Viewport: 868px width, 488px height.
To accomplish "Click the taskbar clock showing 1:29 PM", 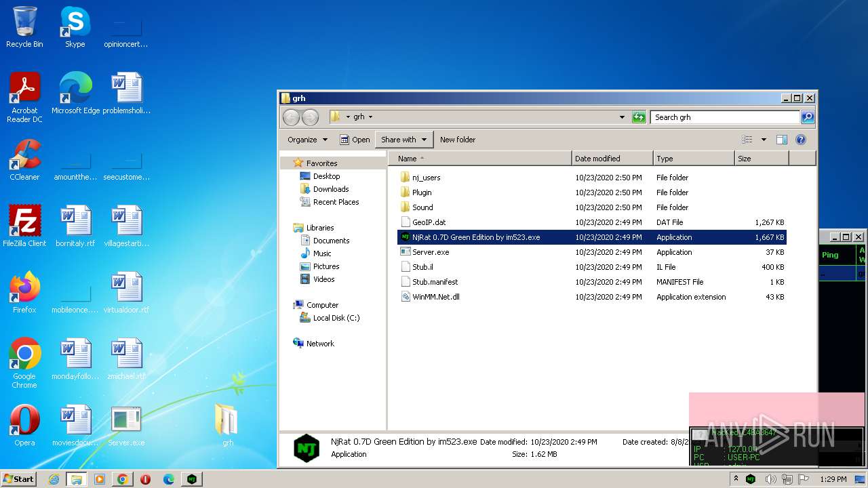I will (833, 479).
